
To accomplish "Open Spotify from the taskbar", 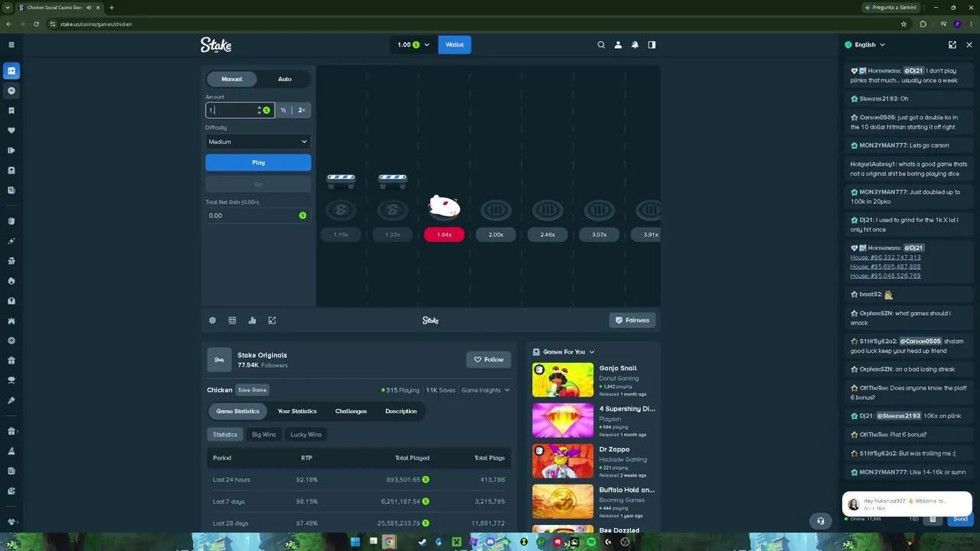I will [591, 542].
